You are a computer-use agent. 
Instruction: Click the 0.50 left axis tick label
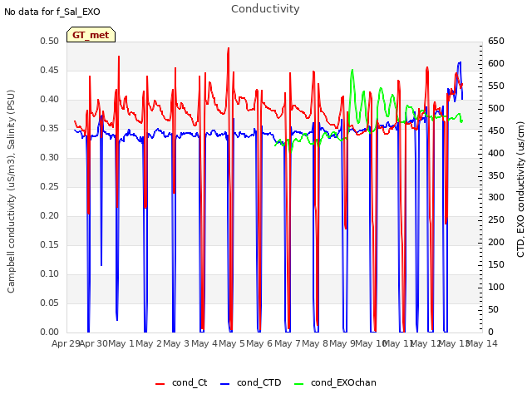[x=50, y=41]
